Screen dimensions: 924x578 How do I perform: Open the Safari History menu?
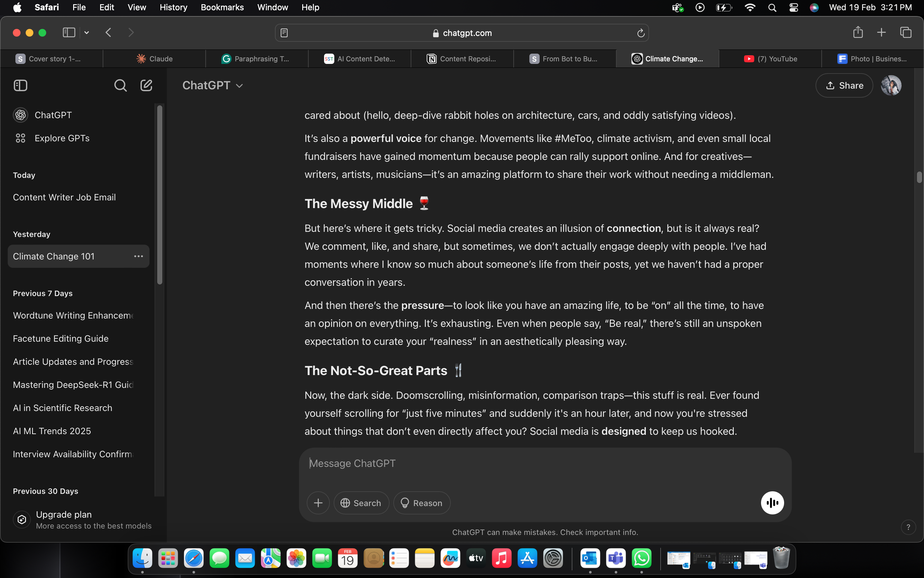pyautogui.click(x=173, y=7)
